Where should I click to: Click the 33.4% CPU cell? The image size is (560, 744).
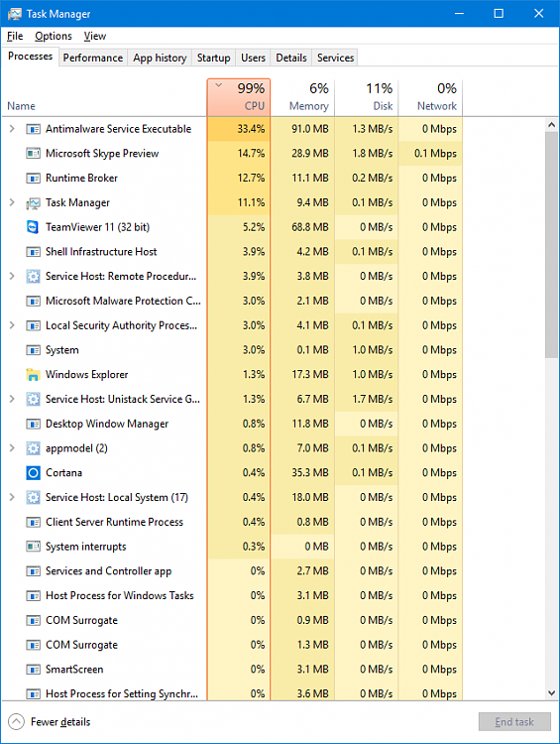pyautogui.click(x=239, y=129)
